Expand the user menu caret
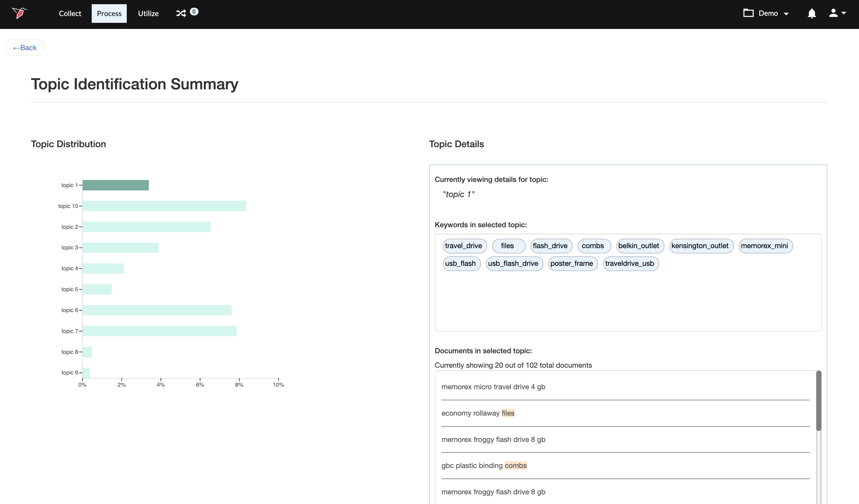859x504 pixels. 844,13
